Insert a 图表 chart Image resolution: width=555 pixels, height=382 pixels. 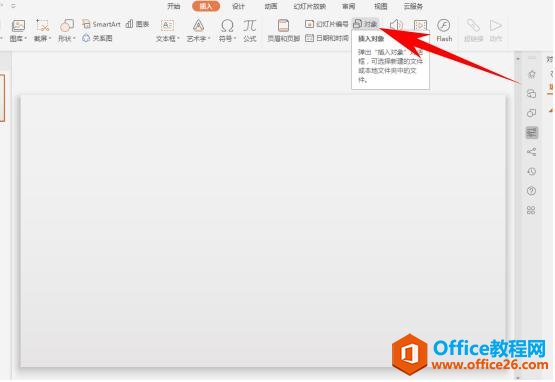(137, 24)
